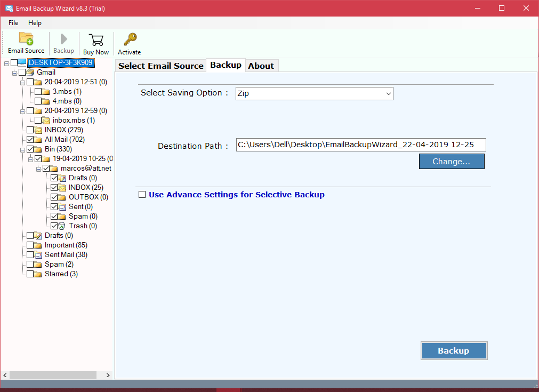Click the Sent Mail (38) folder icon
This screenshot has width=539, height=392.
[38, 255]
